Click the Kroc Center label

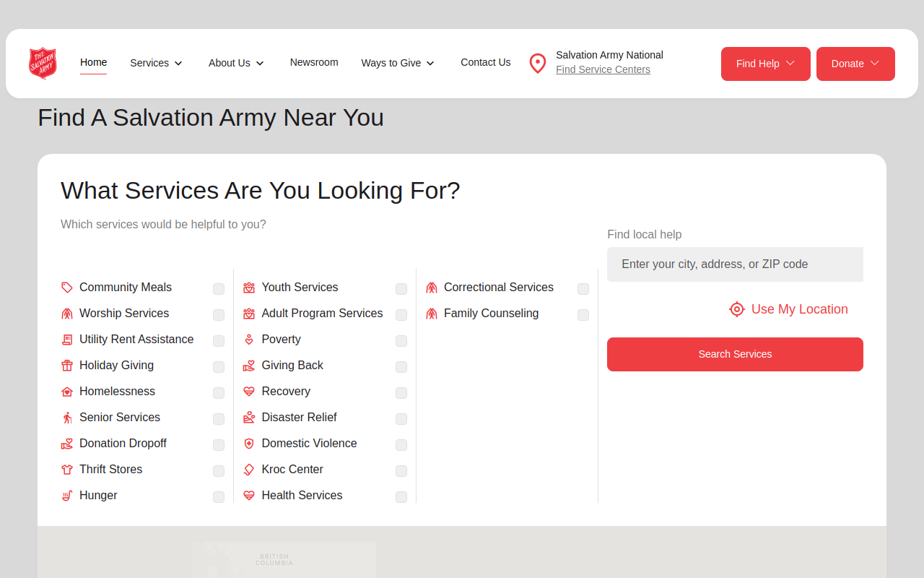coord(292,469)
